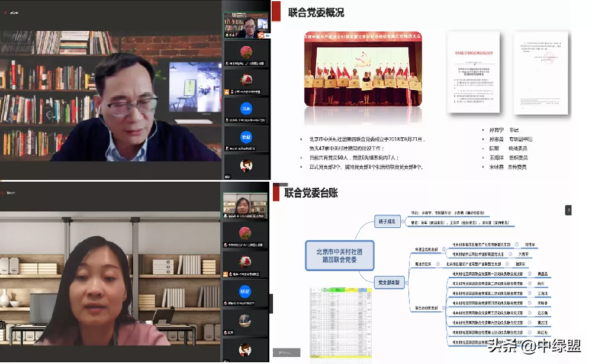Open the spreadsheet thumbnail on mind-map slide
592x364 pixels.
tap(340, 322)
